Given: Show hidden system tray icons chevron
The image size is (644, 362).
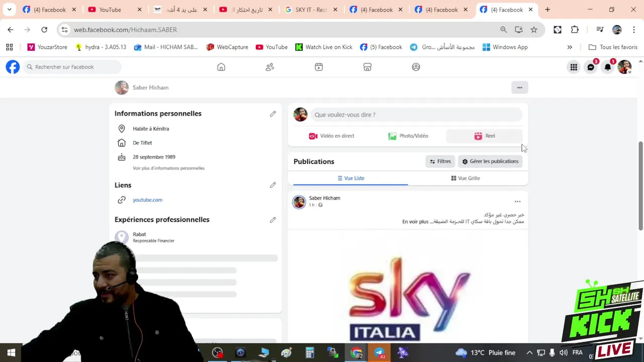Looking at the screenshot, I should (529, 353).
